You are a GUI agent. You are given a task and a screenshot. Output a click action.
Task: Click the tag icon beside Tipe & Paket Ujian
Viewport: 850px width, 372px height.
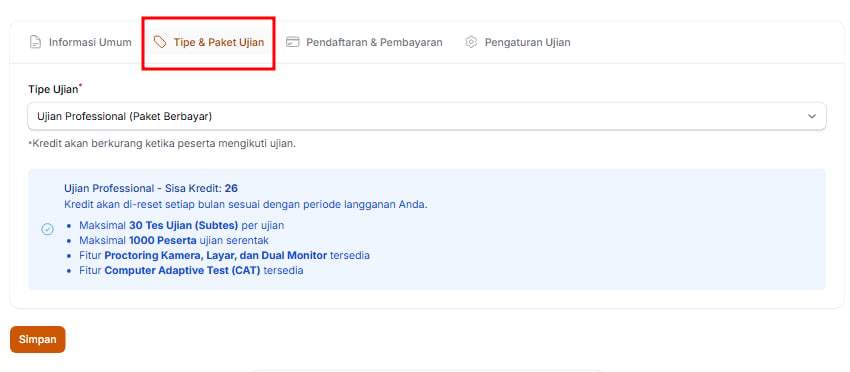coord(160,42)
